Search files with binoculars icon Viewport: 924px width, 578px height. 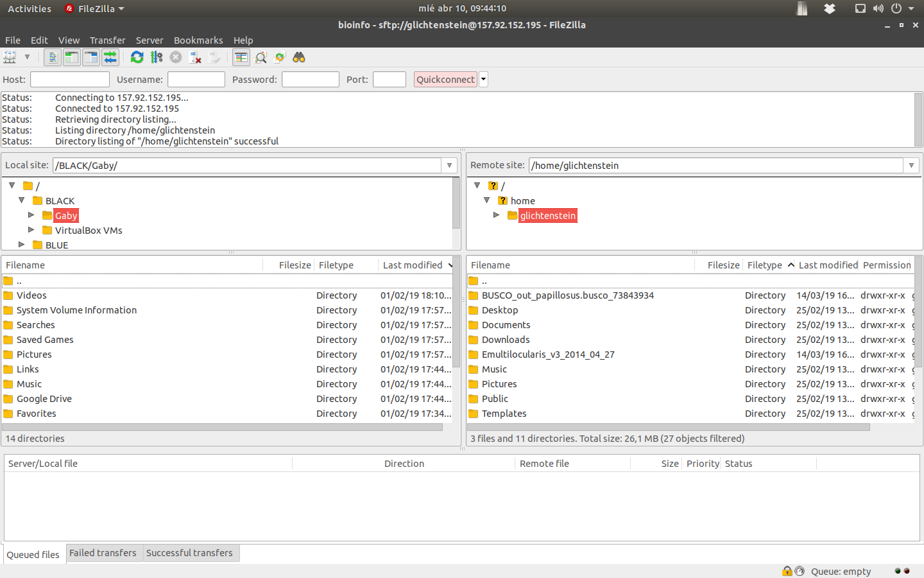(299, 57)
